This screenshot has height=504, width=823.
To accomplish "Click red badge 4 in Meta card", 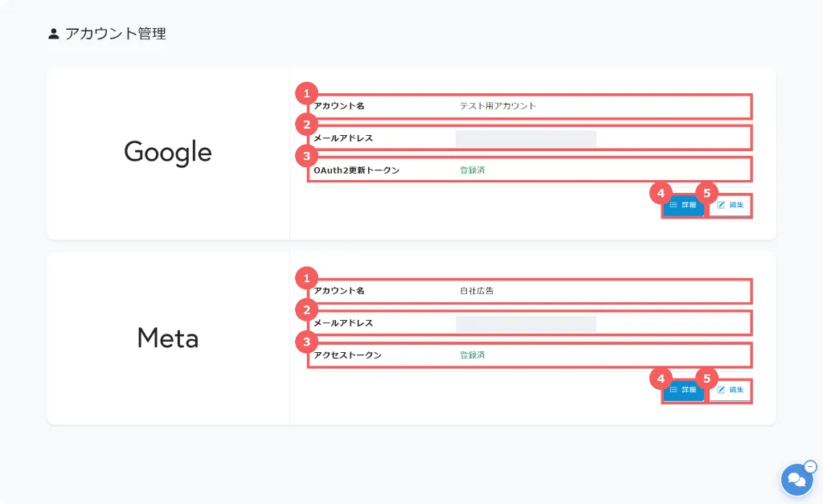I will pos(661,379).
